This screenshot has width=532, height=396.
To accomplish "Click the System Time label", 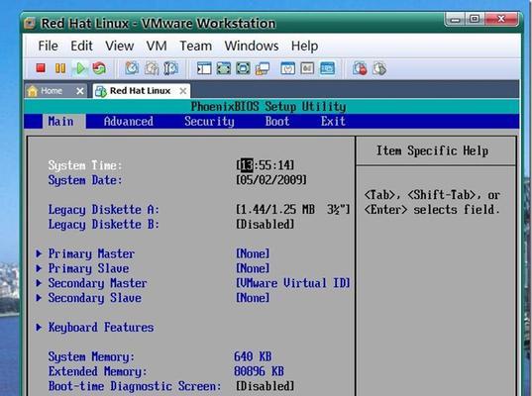I will point(85,165).
